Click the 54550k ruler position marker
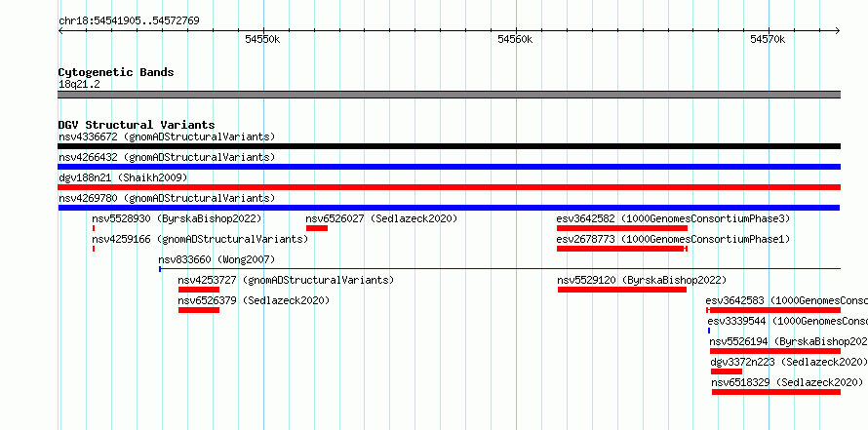Viewport: 868px width, 430px height. [263, 39]
